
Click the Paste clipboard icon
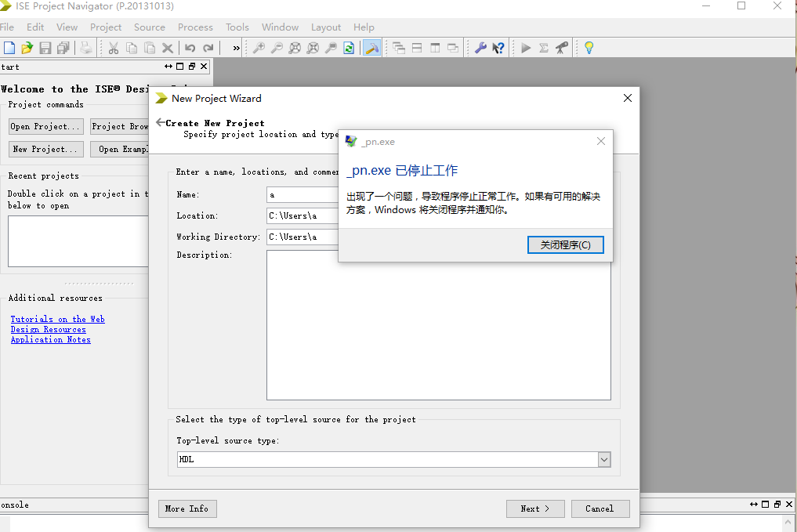150,48
